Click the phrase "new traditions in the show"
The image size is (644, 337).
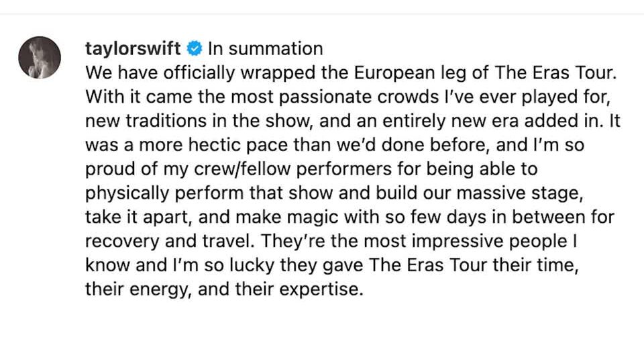pyautogui.click(x=179, y=118)
